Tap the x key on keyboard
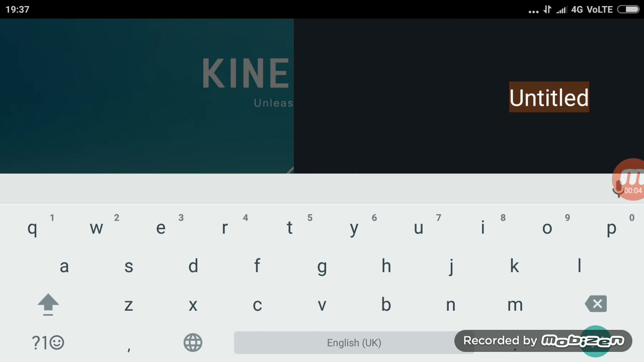The width and height of the screenshot is (644, 362). 193,305
